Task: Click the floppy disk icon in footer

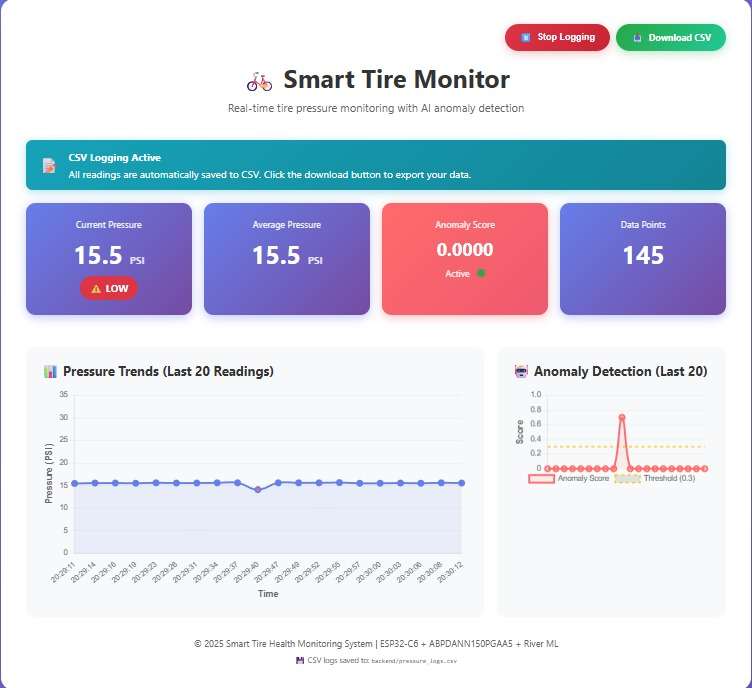Action: [x=300, y=660]
